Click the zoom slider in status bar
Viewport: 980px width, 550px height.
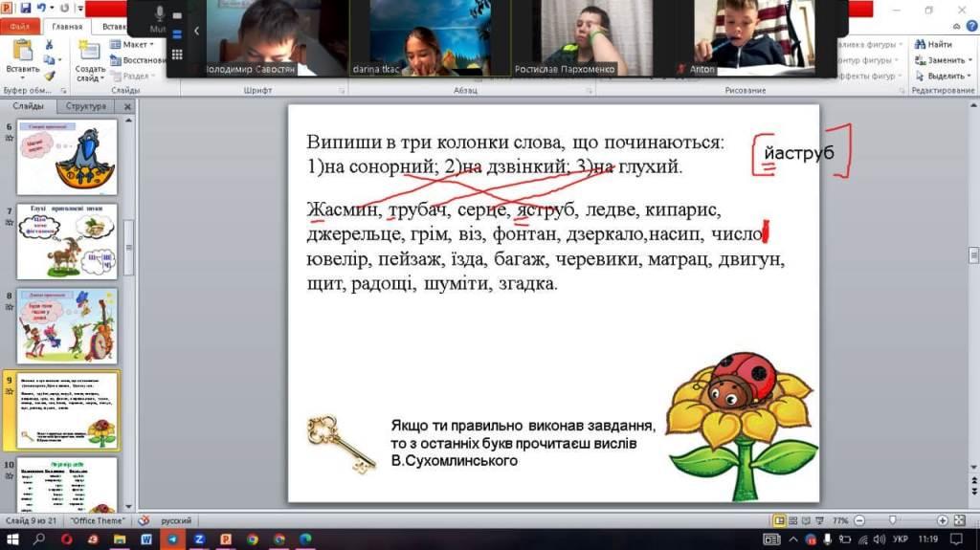click(x=893, y=520)
